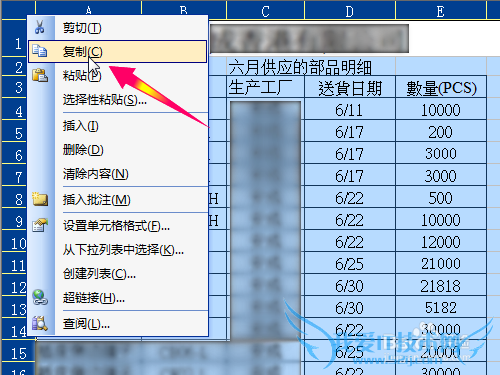Select row 7 header
Image resolution: width=500 pixels, height=375 pixels.
[x=14, y=175]
